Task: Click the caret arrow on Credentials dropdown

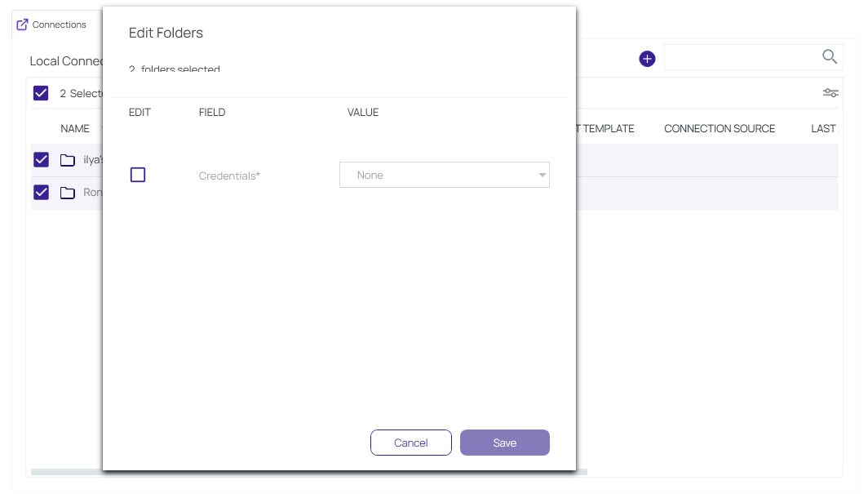Action: [x=542, y=175]
